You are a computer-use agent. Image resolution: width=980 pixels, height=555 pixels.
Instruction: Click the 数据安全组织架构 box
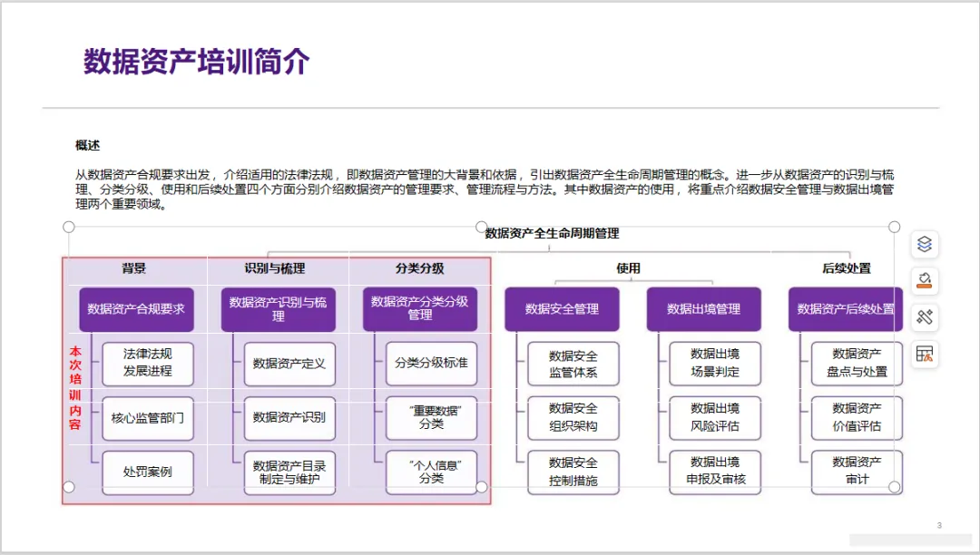[573, 418]
